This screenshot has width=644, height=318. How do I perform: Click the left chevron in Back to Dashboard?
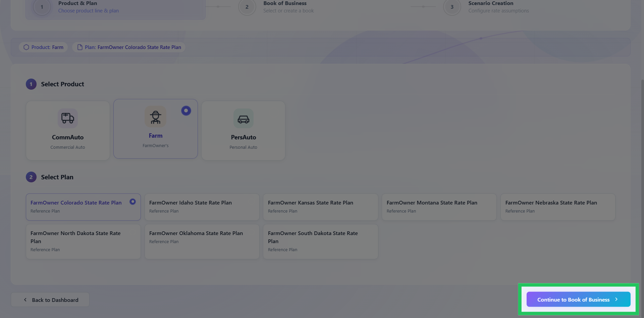25,300
